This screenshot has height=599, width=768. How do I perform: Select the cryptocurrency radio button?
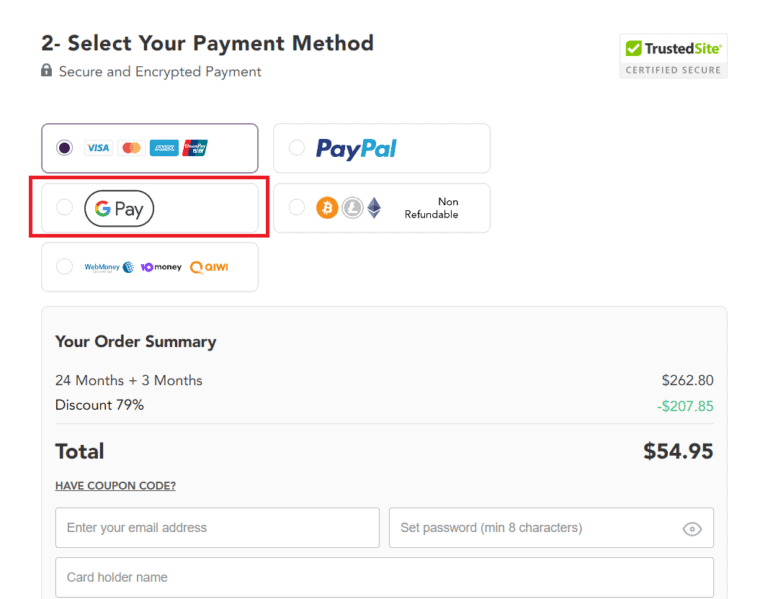pyautogui.click(x=297, y=207)
